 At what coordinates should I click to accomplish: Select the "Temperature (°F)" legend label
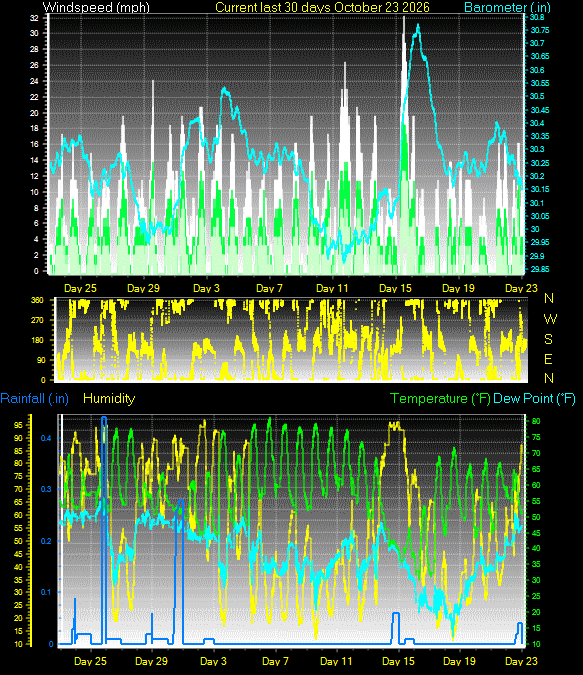tap(440, 399)
